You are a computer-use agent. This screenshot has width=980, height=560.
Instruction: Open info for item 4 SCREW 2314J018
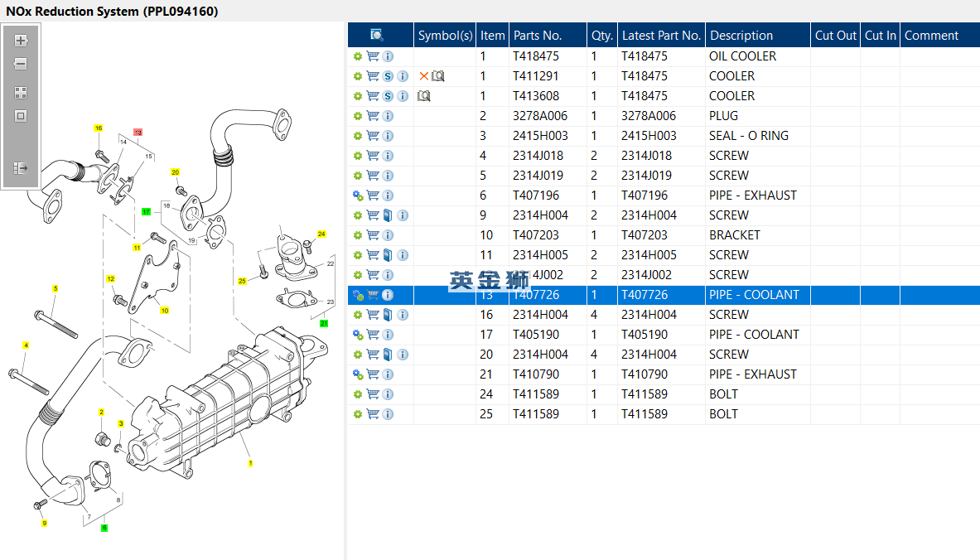pos(389,156)
